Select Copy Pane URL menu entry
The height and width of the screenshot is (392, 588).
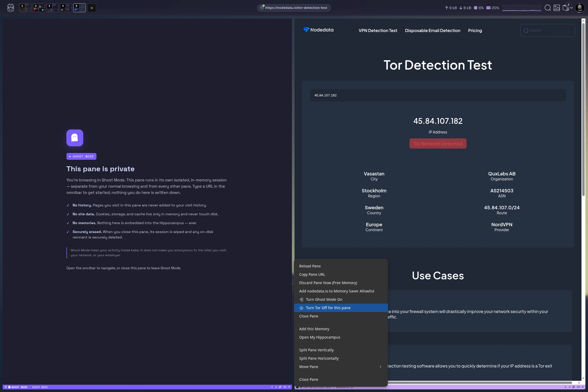[341, 274]
